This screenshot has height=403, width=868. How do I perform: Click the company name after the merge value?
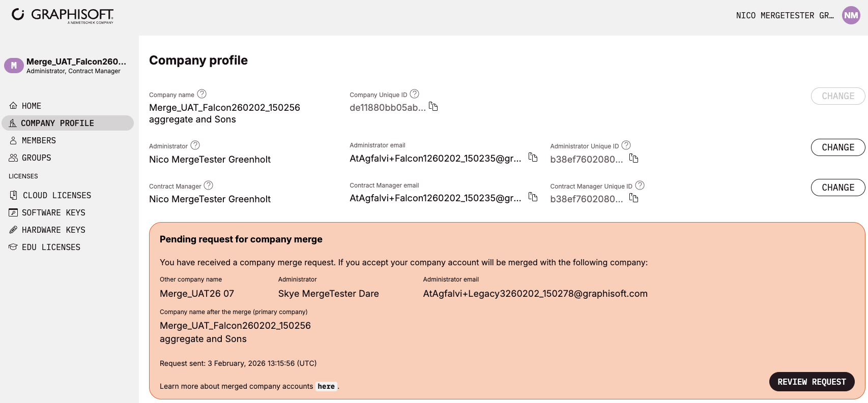[x=235, y=332]
